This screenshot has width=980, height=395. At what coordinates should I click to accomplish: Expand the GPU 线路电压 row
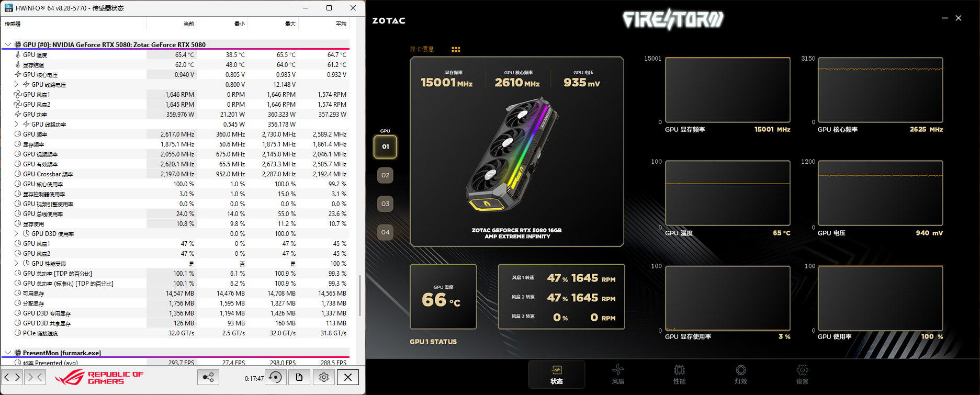(x=16, y=84)
